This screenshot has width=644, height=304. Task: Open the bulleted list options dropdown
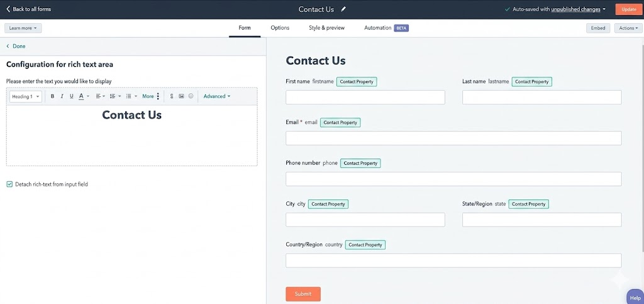115,96
